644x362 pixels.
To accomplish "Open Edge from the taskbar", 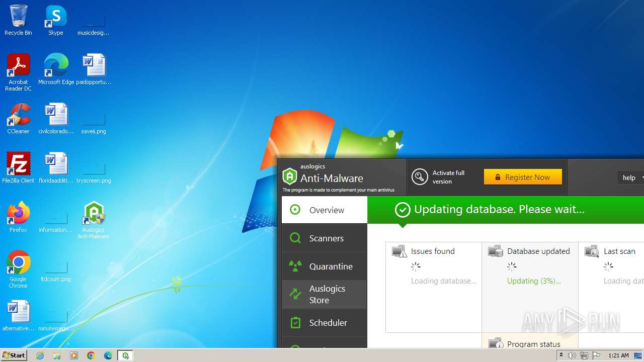I will click(108, 355).
